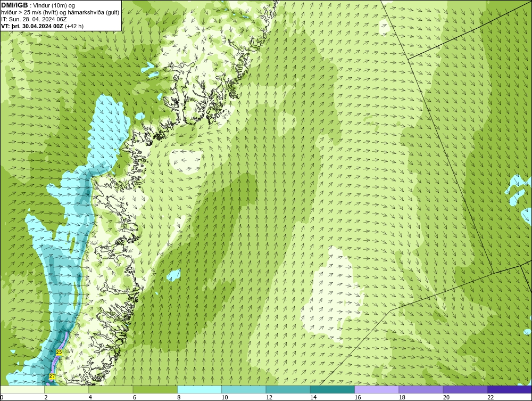Image resolution: width=532 pixels, height=401 pixels.
Task: Click the lavender 16–18 m/s legend swatch
Action: click(x=377, y=389)
